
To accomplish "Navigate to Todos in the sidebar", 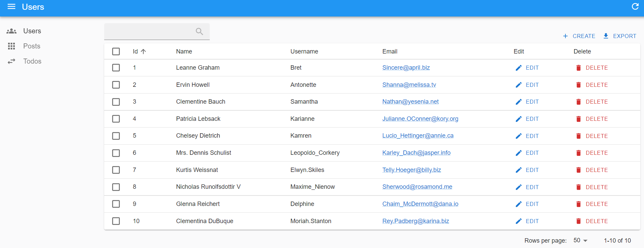I will tap(32, 61).
